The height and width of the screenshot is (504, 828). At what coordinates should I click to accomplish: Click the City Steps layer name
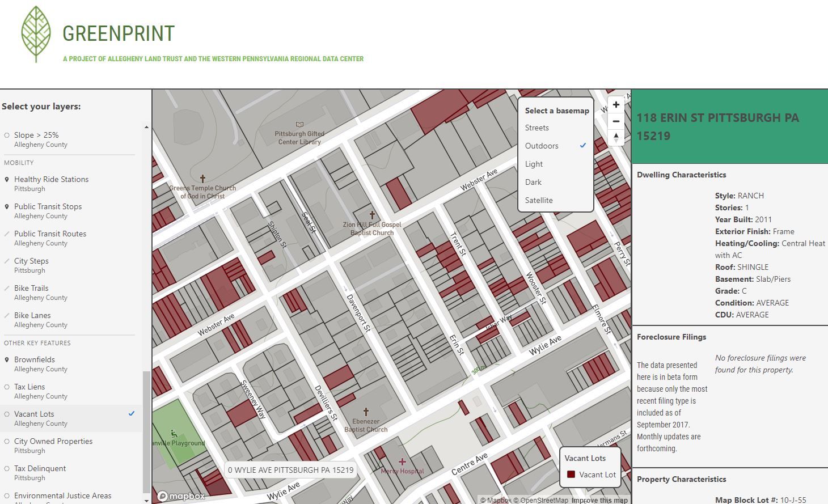(31, 261)
